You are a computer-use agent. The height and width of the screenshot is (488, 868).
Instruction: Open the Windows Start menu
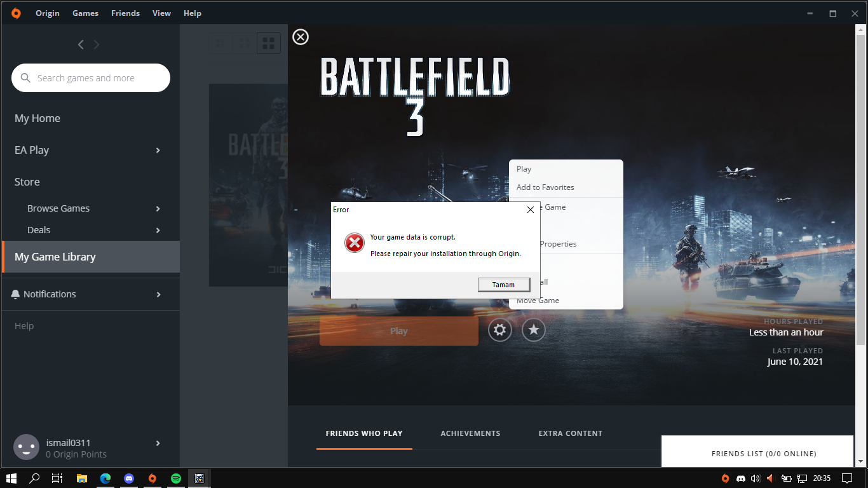coord(11,478)
